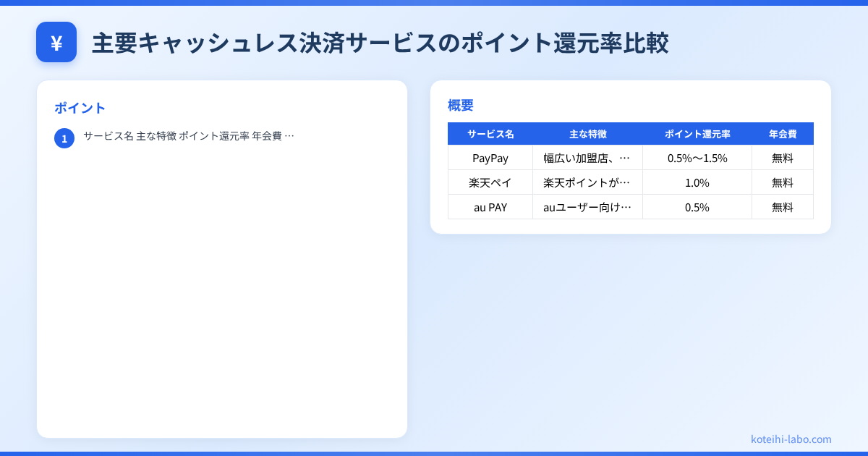Viewport: 868px width, 456px height.
Task: Expand the truncated 楽天ペイ feature description
Action: click(x=587, y=182)
